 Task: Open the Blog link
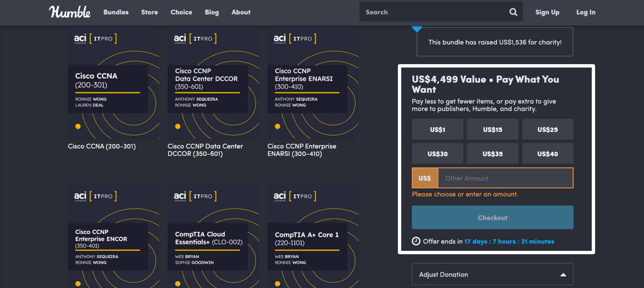click(212, 12)
